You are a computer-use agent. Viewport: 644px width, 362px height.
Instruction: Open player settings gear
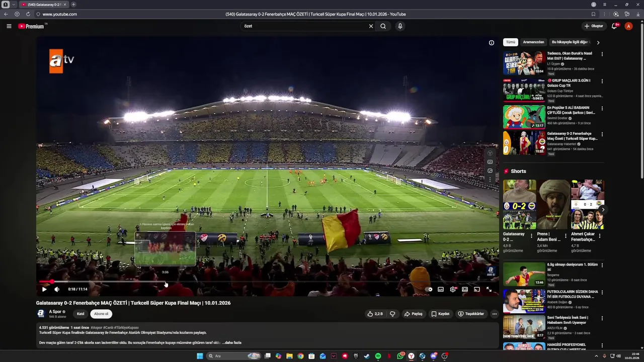pyautogui.click(x=453, y=289)
